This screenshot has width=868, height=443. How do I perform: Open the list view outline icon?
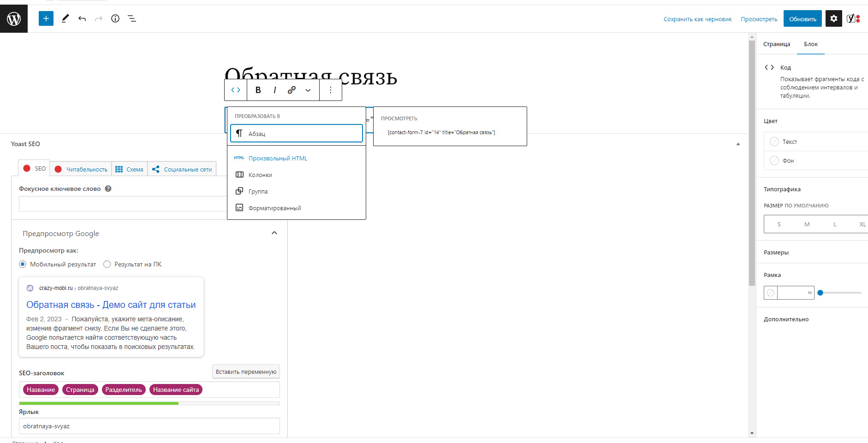[132, 19]
